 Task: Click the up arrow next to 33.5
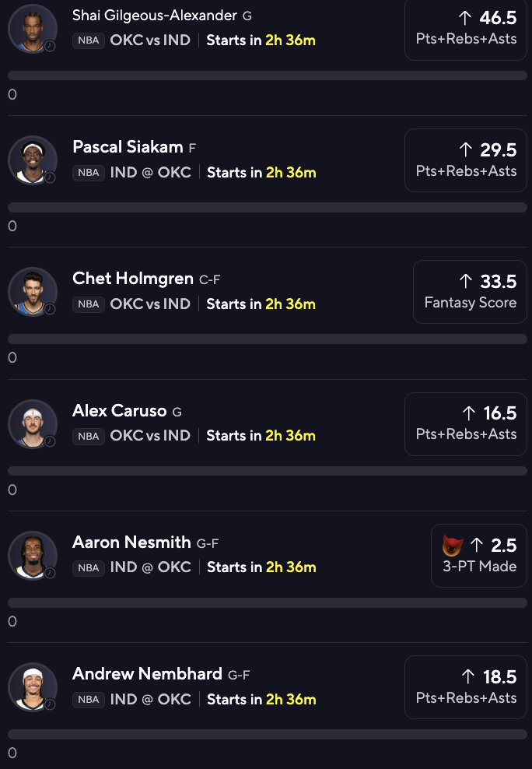coord(465,282)
